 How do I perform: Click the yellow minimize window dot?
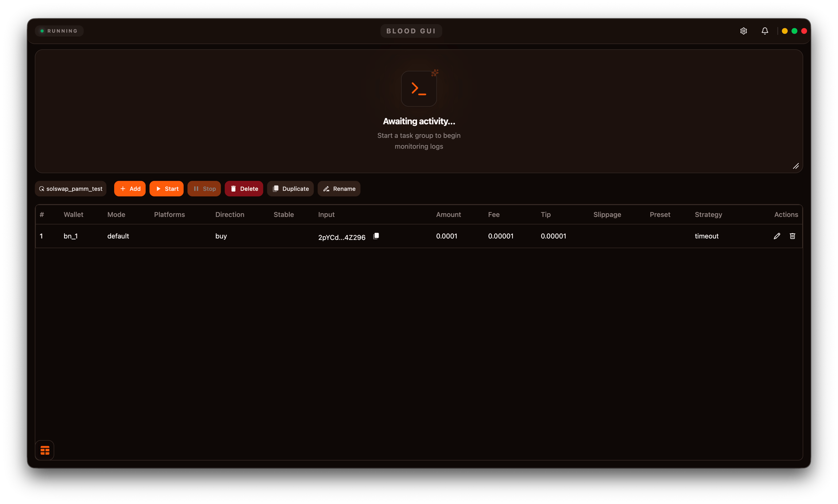click(785, 31)
